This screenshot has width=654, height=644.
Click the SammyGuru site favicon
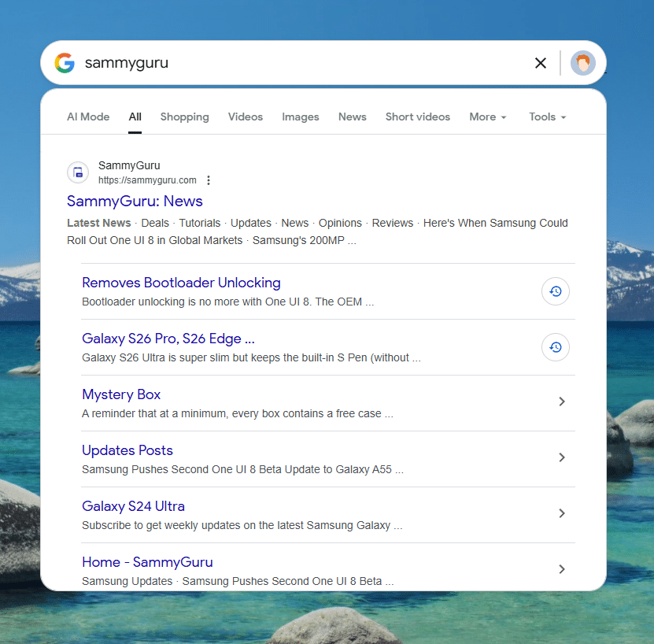pyautogui.click(x=78, y=172)
